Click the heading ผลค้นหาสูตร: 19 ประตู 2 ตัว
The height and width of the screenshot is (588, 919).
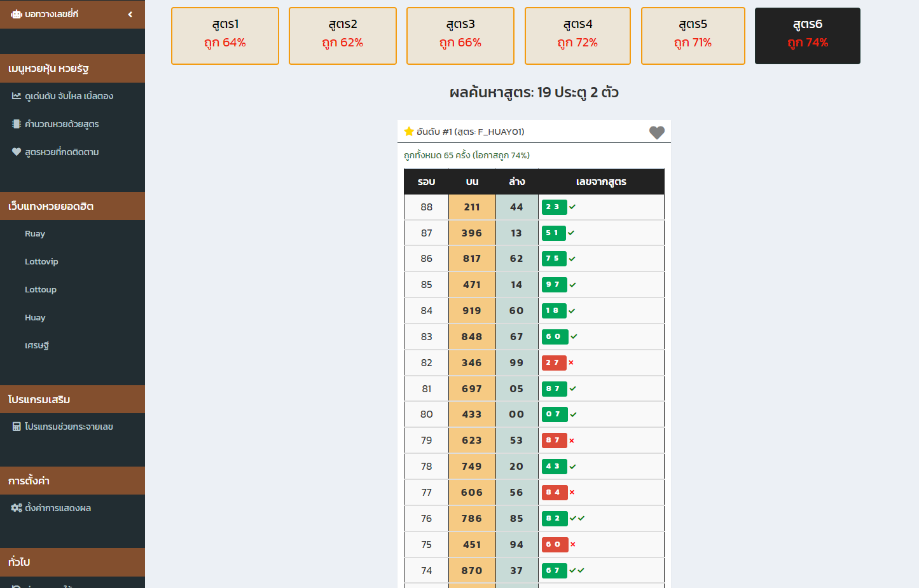[534, 93]
